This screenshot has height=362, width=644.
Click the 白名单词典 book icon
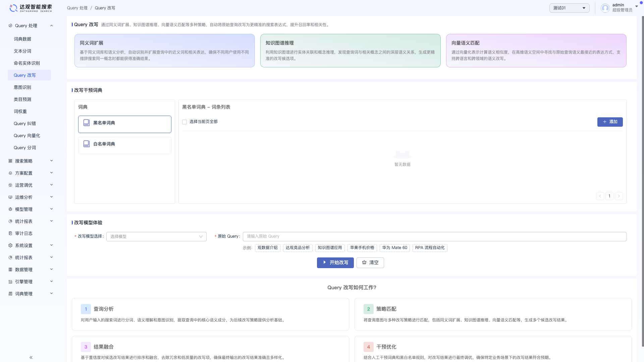pyautogui.click(x=87, y=144)
